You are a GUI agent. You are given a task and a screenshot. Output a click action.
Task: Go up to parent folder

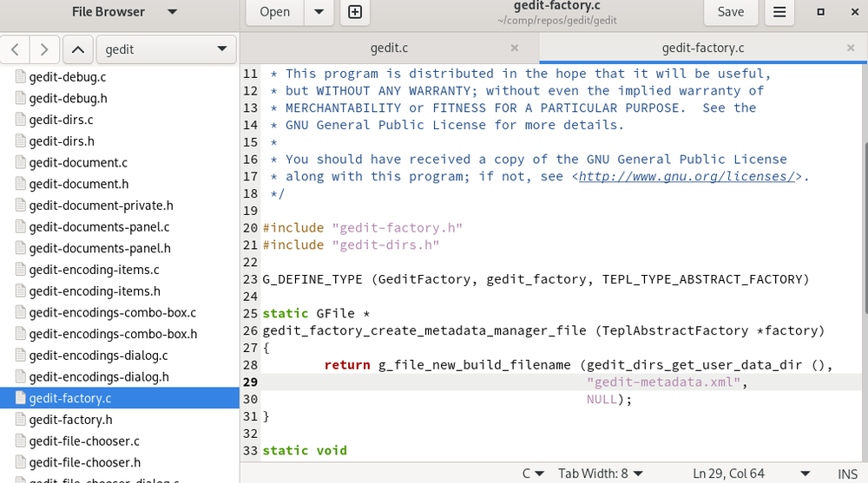tap(78, 49)
